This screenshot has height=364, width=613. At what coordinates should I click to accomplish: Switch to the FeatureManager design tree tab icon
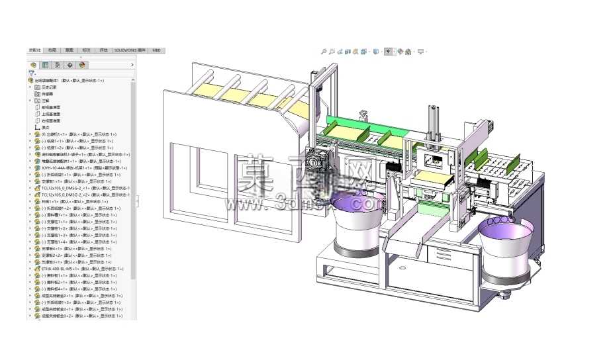(x=33, y=65)
